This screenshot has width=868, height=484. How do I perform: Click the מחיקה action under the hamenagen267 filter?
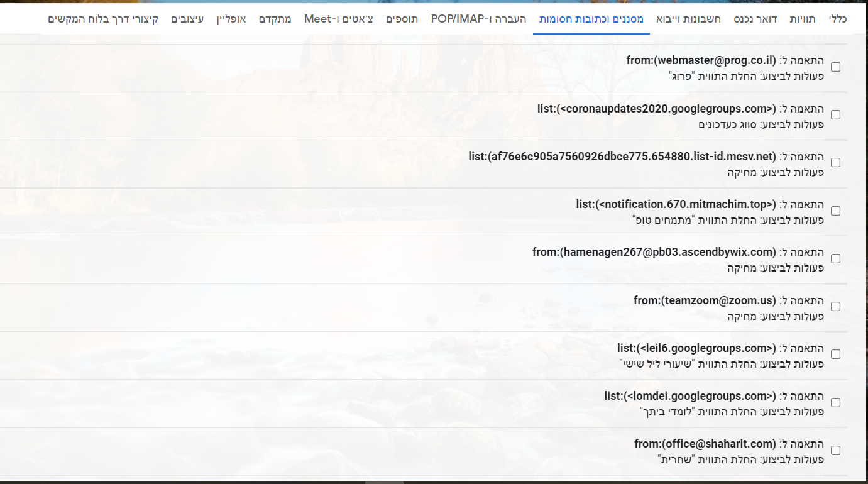click(x=776, y=268)
